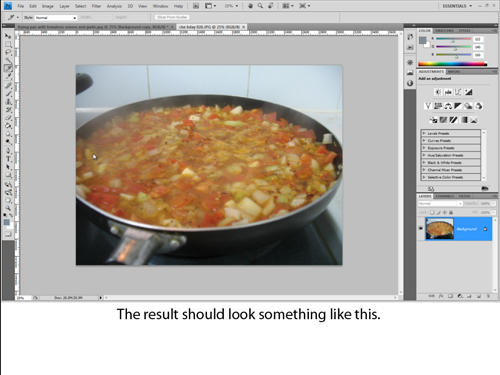The image size is (500, 375).
Task: Hide the Background layer with eye icon
Action: (421, 228)
